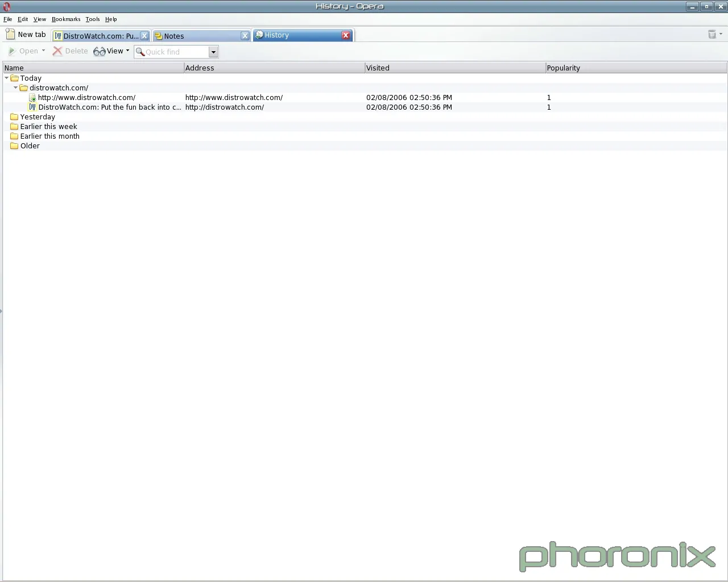Close the Notes tab
This screenshot has width=728, height=582.
tap(245, 36)
